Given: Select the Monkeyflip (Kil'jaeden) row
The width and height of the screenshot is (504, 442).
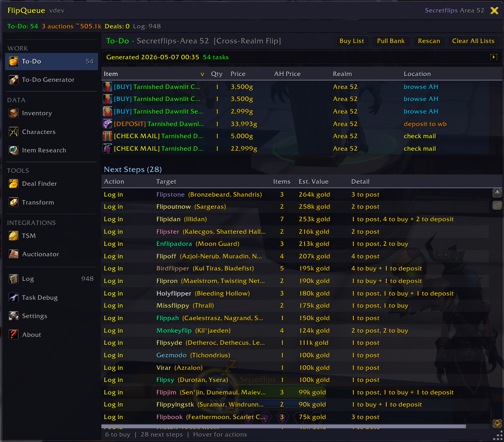Looking at the screenshot, I should [x=295, y=331].
